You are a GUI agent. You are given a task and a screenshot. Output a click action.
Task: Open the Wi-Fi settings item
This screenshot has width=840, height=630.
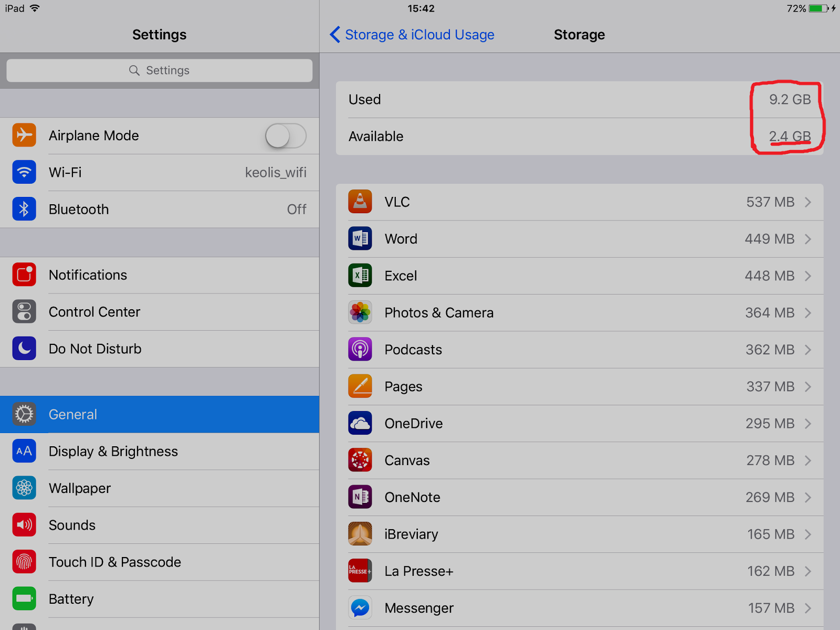(x=65, y=173)
